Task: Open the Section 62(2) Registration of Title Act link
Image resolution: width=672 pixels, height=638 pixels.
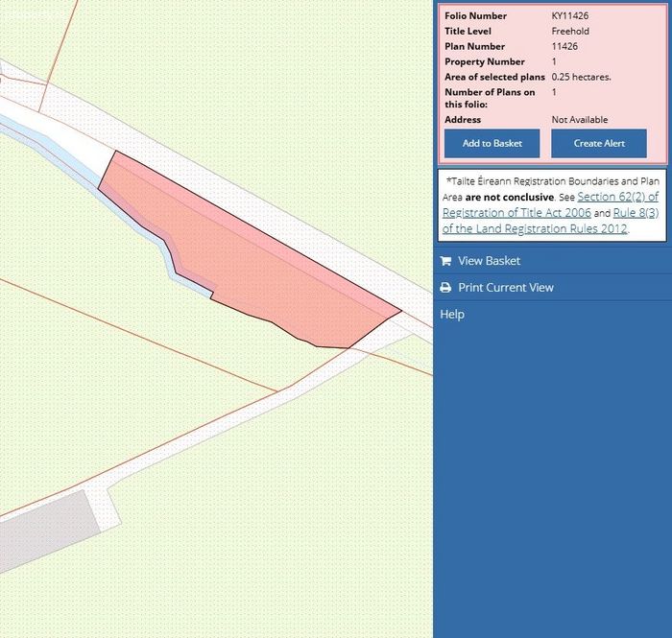Action: tap(550, 204)
